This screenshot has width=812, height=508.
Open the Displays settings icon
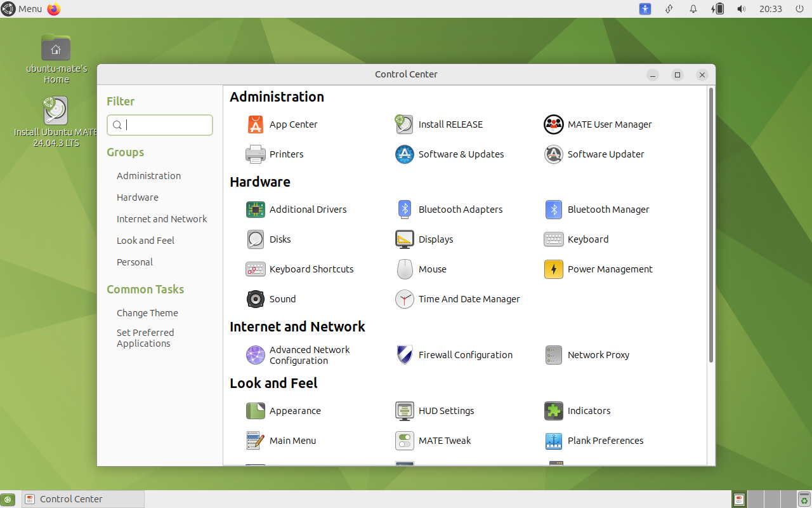404,239
